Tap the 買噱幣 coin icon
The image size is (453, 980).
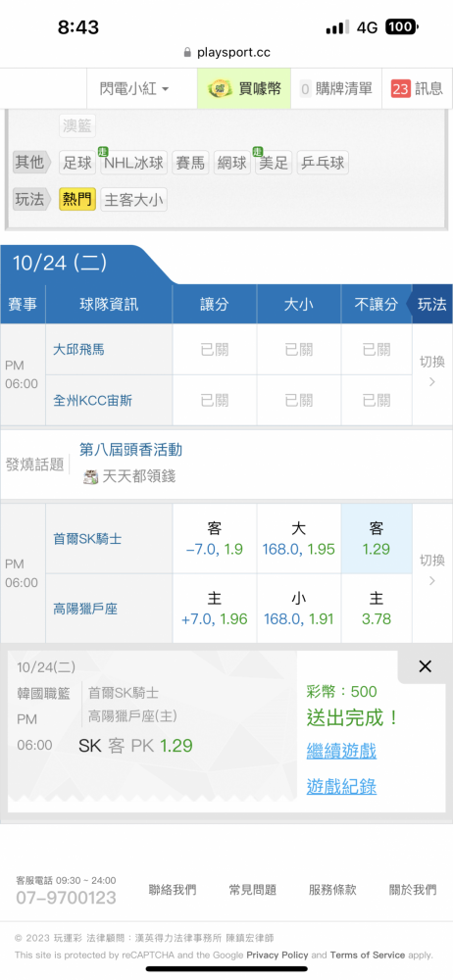(x=220, y=89)
